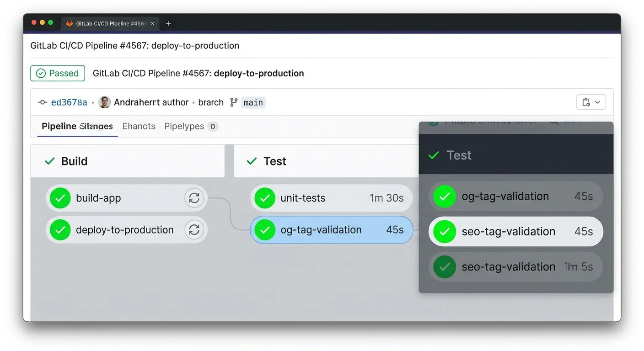Click deploy-to-production job's green status icon
Viewport: 644px width, 351px height.
pyautogui.click(x=60, y=230)
